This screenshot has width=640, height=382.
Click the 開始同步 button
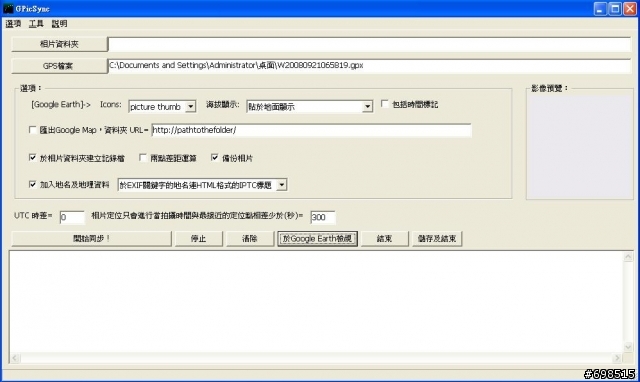point(91,238)
